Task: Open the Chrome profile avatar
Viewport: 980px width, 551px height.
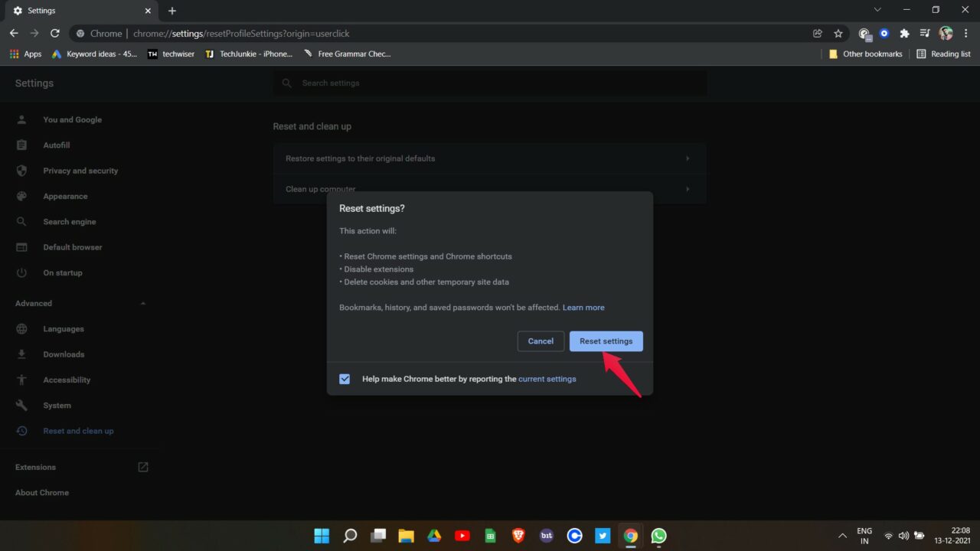Action: (x=946, y=34)
